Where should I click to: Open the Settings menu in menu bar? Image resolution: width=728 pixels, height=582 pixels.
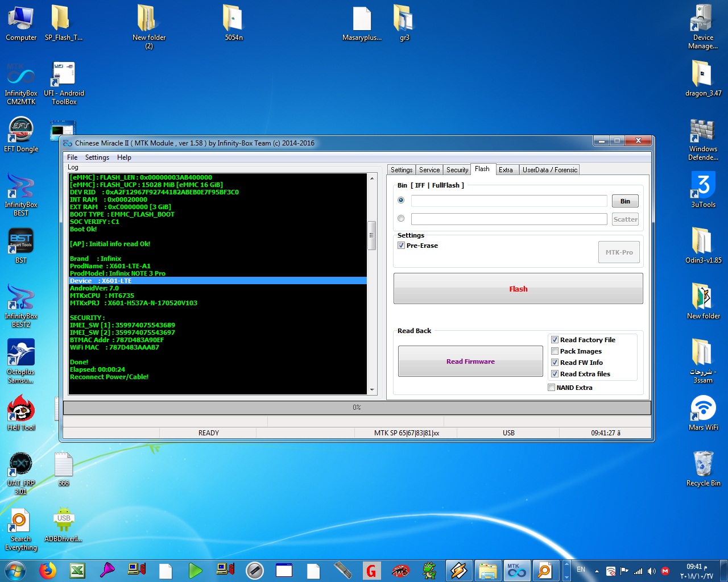97,157
